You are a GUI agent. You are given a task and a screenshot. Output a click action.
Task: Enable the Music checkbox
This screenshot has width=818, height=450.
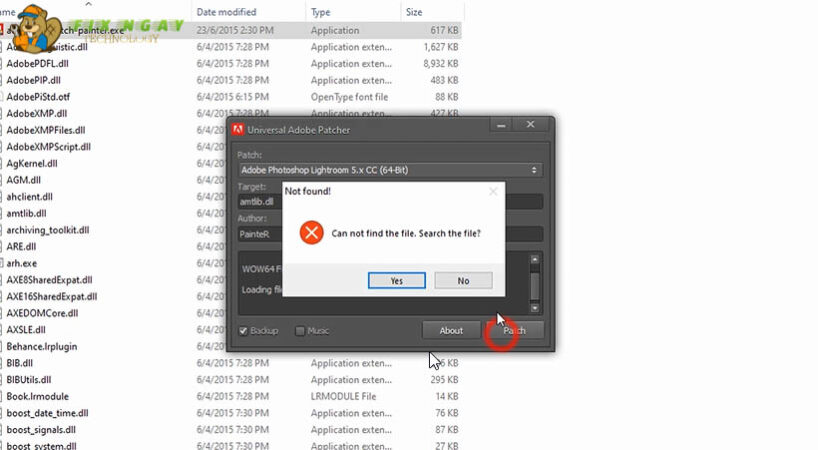coord(301,331)
